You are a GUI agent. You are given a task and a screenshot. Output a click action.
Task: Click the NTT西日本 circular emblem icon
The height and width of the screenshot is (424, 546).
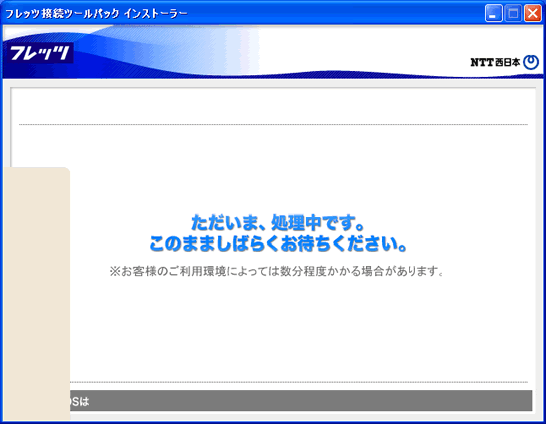(531, 62)
